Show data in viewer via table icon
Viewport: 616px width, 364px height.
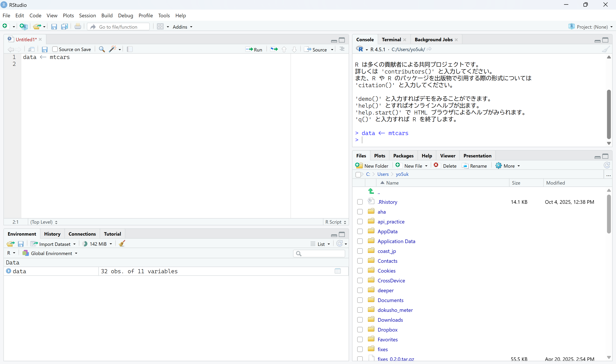338,271
